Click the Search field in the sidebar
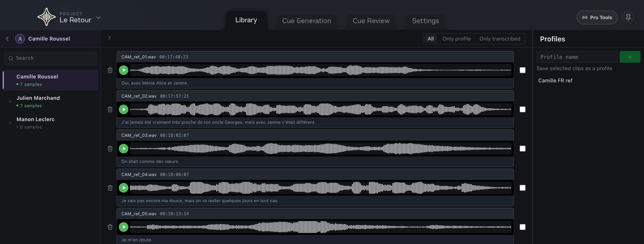 50,58
